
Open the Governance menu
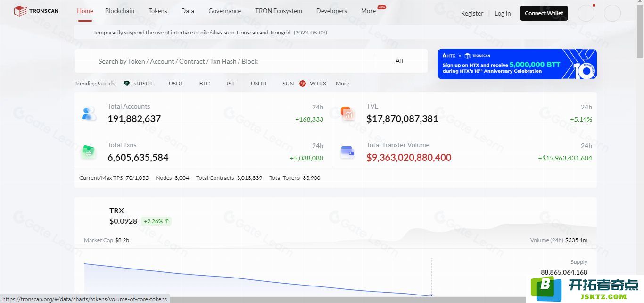(224, 11)
